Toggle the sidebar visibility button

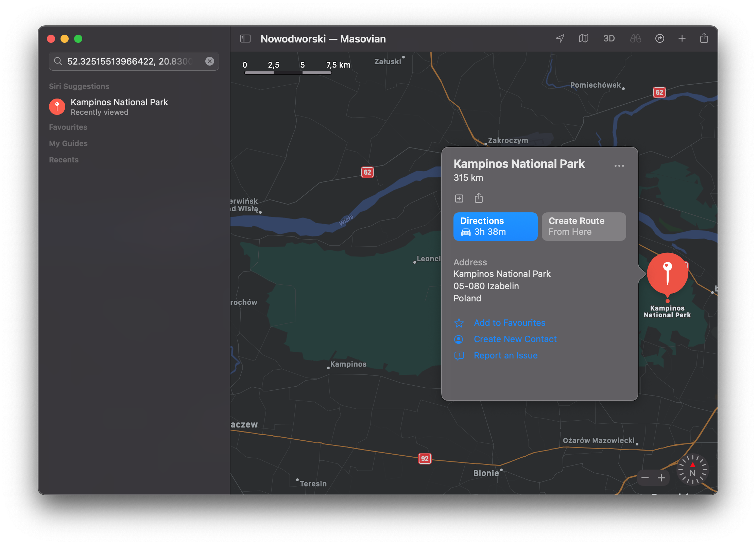pyautogui.click(x=245, y=39)
